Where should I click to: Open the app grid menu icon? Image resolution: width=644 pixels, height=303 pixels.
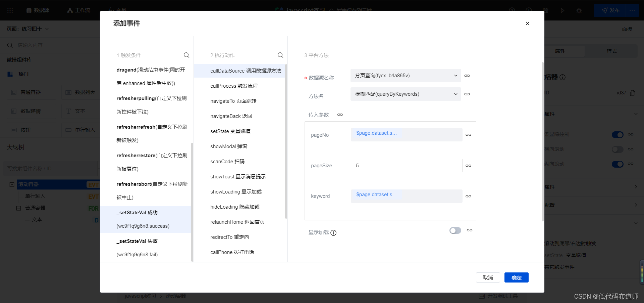tap(10, 10)
